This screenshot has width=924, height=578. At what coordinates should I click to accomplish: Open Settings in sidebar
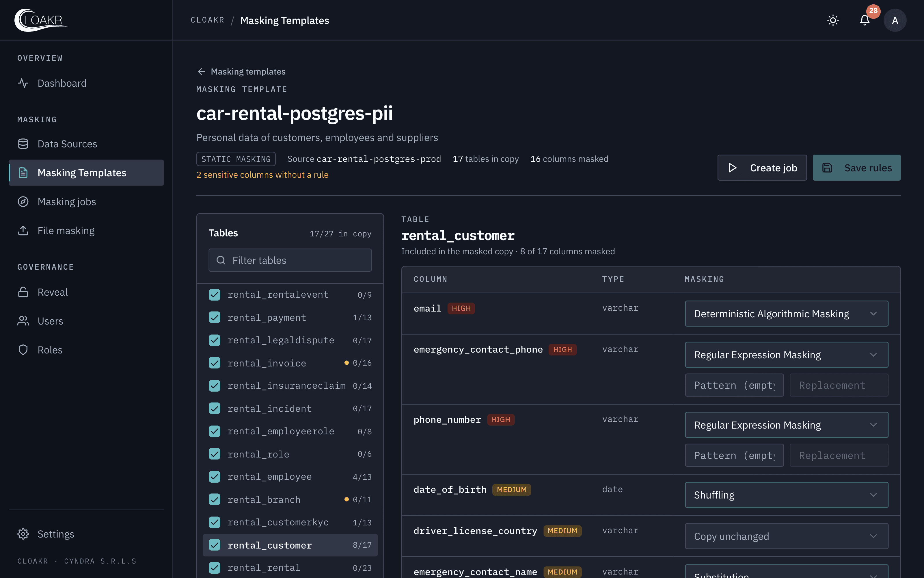point(86,534)
